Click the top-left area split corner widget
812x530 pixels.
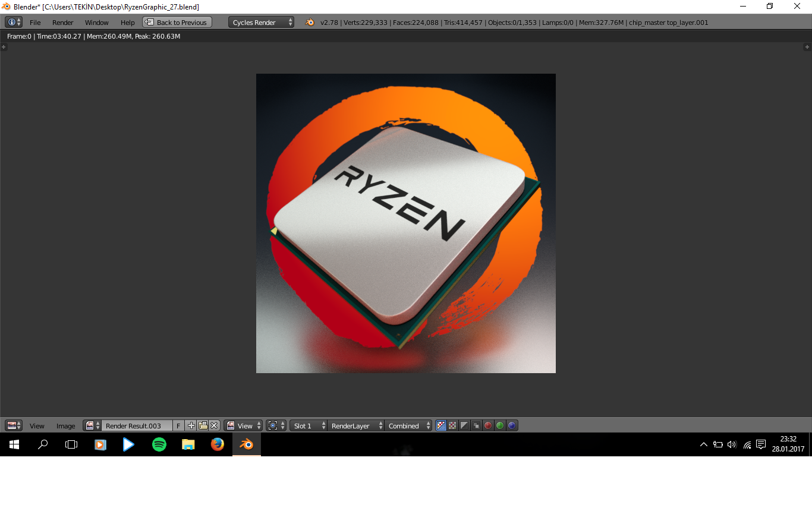point(4,46)
